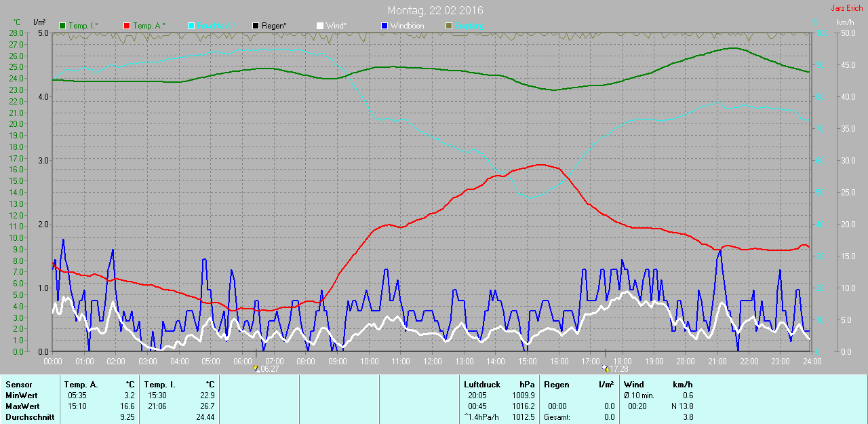This screenshot has width=868, height=424.
Task: Click the chart title 'Montag, 22.02.2016'
Action: point(435,10)
